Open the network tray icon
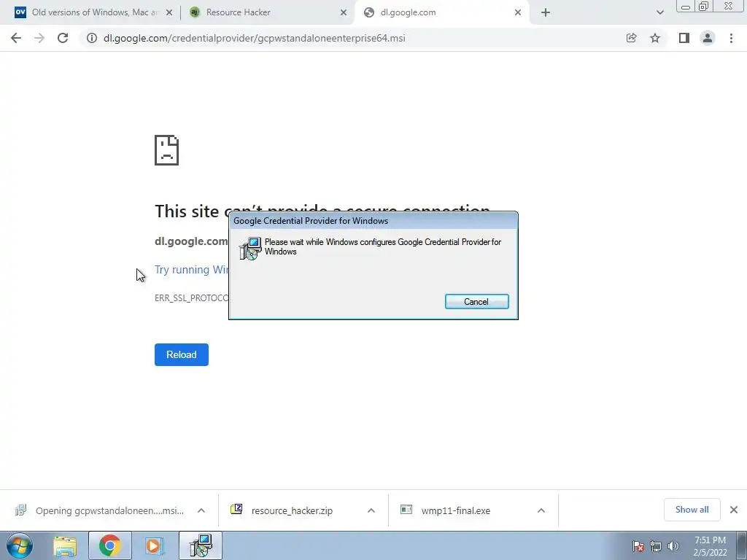747x560 pixels. [x=656, y=546]
